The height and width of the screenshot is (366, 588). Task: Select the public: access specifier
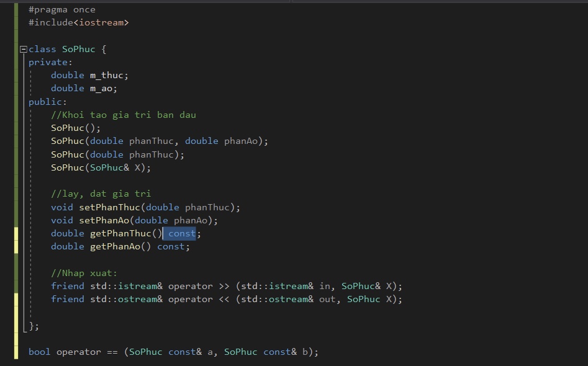click(47, 102)
